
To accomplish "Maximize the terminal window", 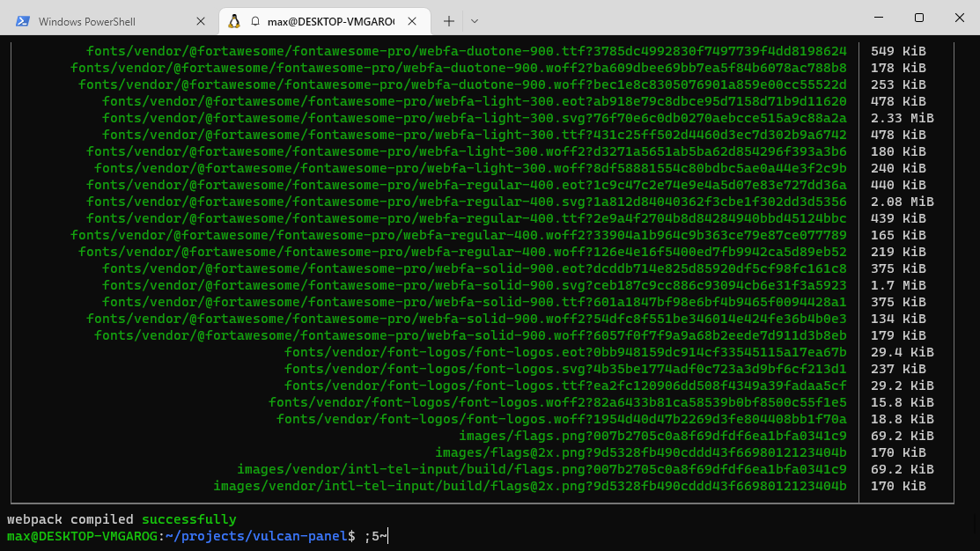I will pos(918,18).
